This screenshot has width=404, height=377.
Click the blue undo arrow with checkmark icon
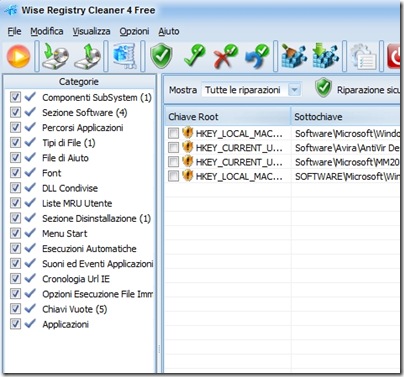pyautogui.click(x=257, y=56)
